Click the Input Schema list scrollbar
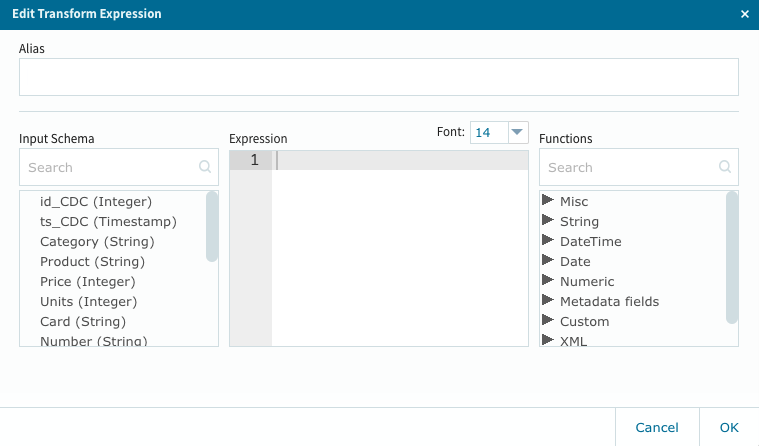 pyautogui.click(x=212, y=227)
